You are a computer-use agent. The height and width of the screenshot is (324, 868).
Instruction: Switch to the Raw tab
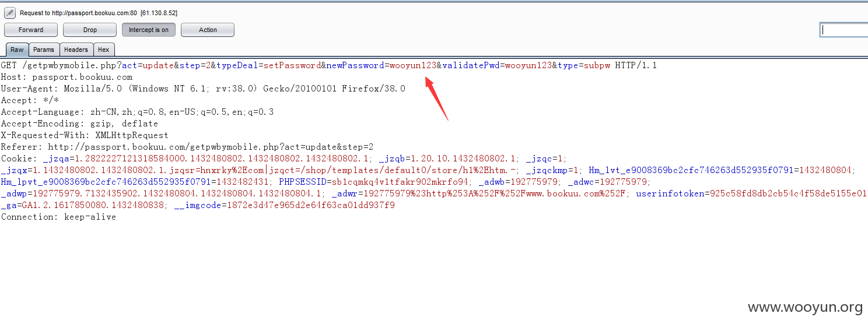click(x=17, y=50)
